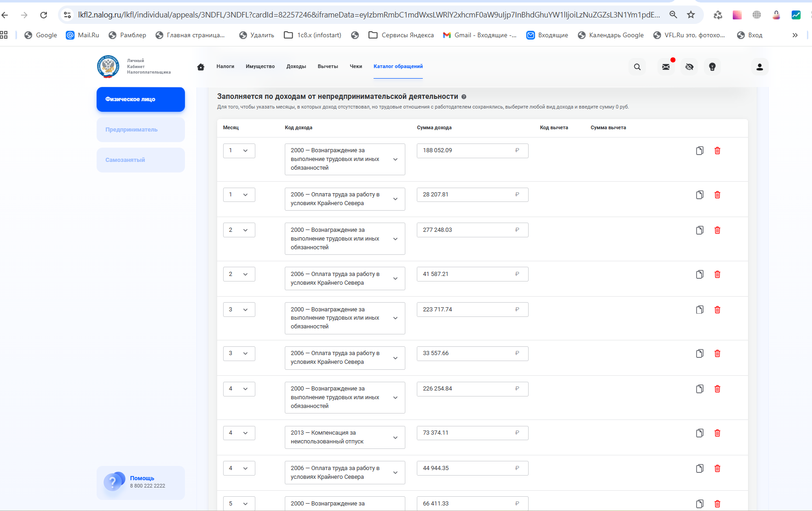Copy the row with 28 207.81 income
Screen dimensions: 812x511
pyautogui.click(x=700, y=195)
